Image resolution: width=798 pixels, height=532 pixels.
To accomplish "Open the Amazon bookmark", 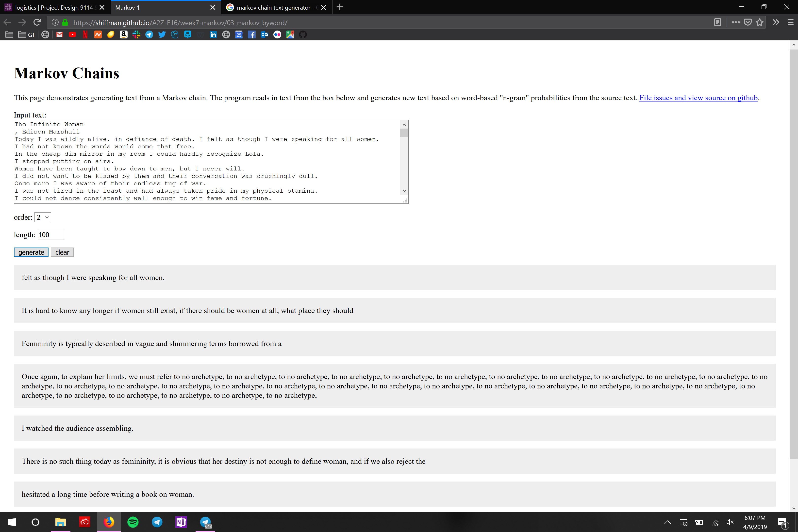I will [x=123, y=35].
